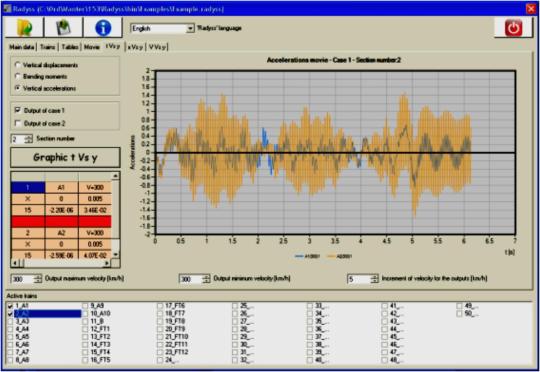Check active train 7_A7
The height and width of the screenshot is (372, 540).
click(x=10, y=352)
